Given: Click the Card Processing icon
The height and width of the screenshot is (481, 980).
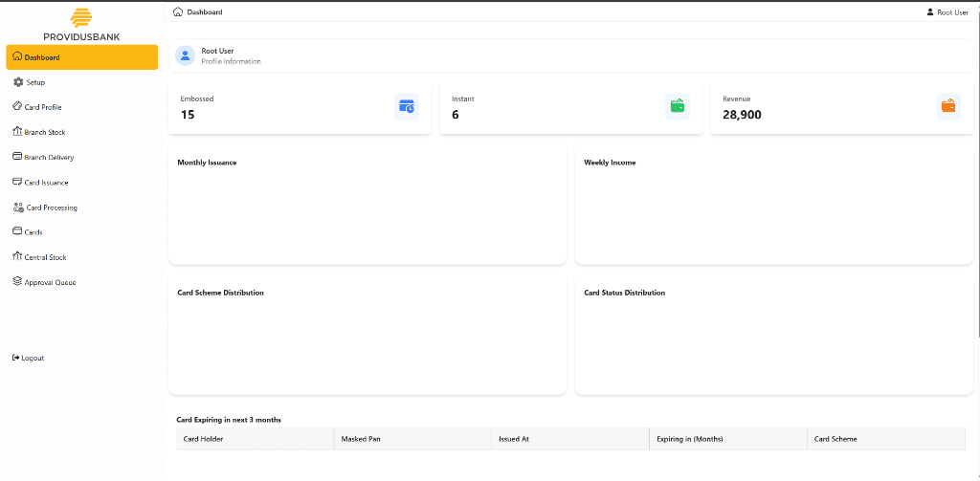Looking at the screenshot, I should (18, 207).
